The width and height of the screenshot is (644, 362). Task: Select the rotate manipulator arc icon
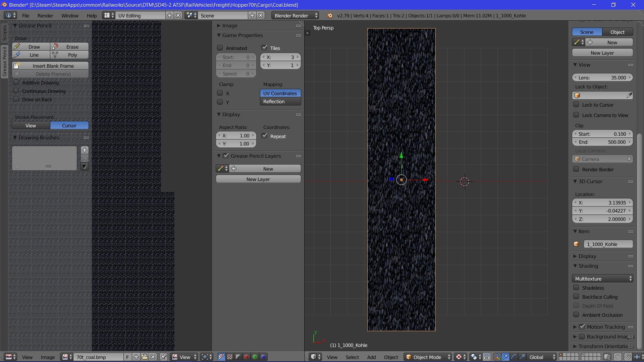click(514, 357)
